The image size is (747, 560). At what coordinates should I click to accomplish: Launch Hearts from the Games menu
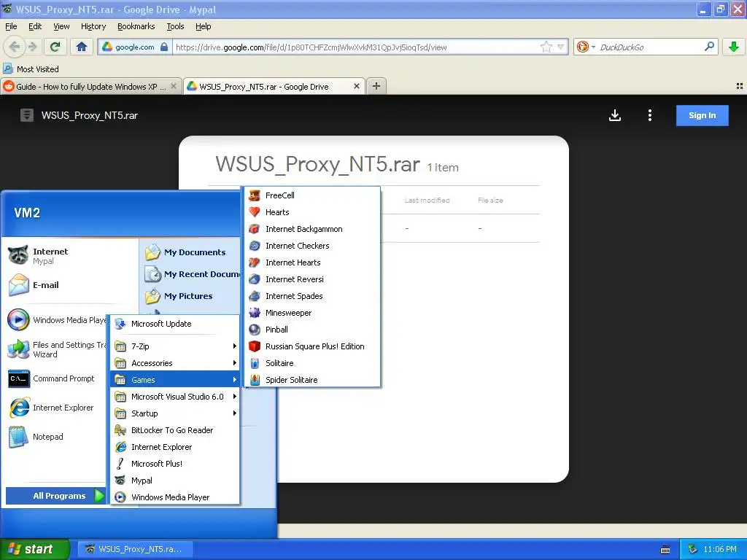click(312, 212)
